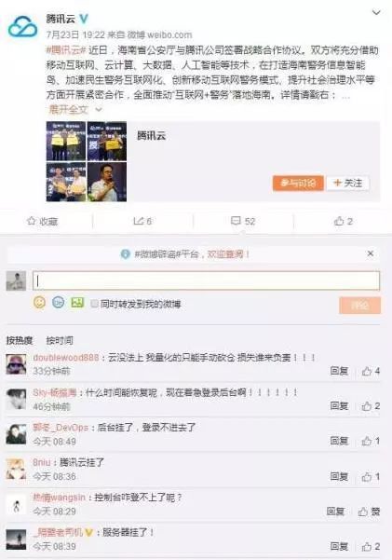Viewport: 392px width, 560px height.
Task: Dismiss the 微博辟谣 notice banner
Action: [371, 253]
